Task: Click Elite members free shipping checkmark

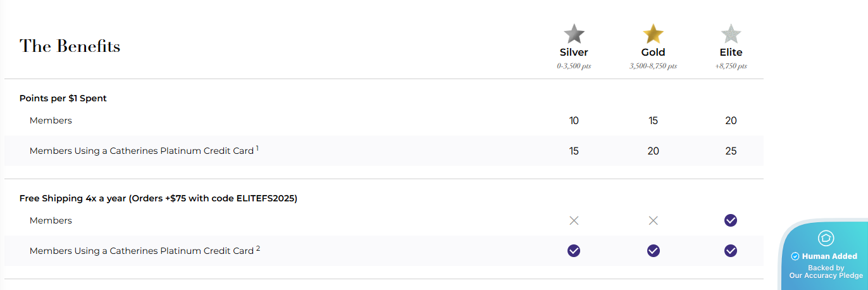Action: 731,220
